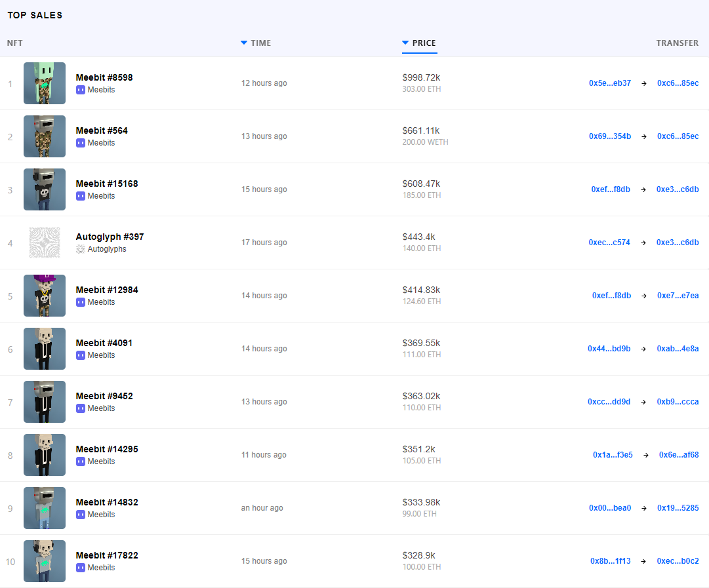Click the $443.4k price value
709x588 pixels.
(x=418, y=237)
